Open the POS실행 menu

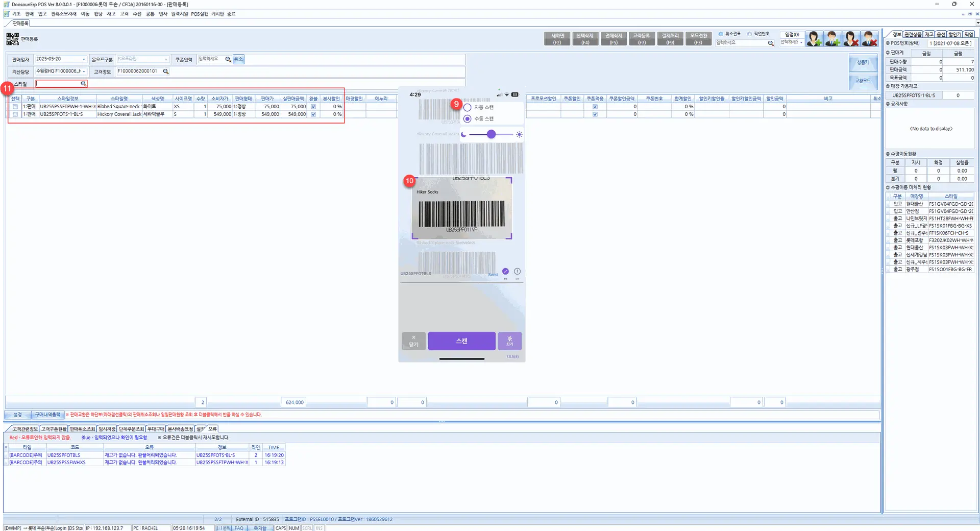coord(200,14)
